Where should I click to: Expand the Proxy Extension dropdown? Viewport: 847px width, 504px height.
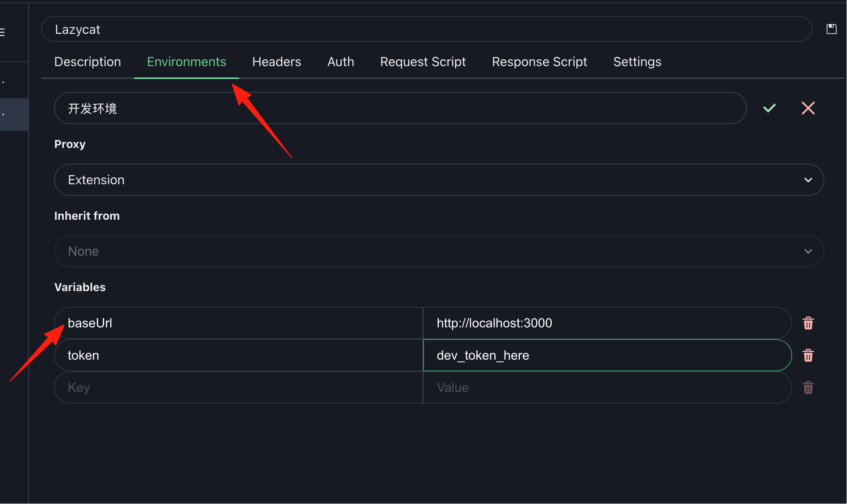click(439, 180)
